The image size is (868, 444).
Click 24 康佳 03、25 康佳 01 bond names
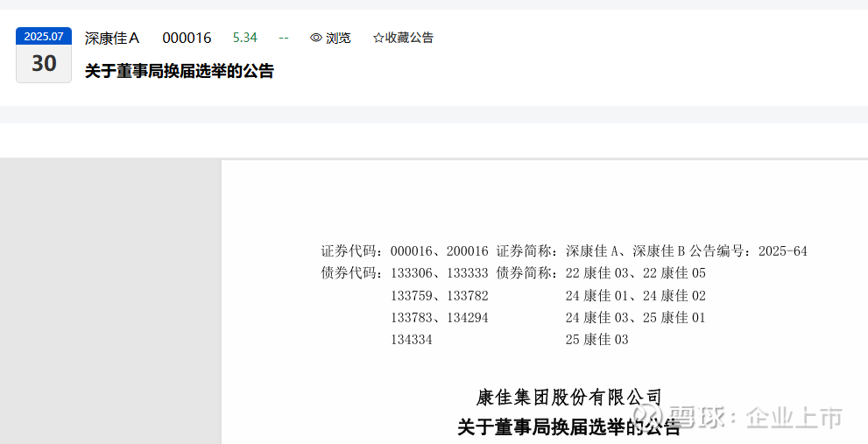click(x=636, y=318)
